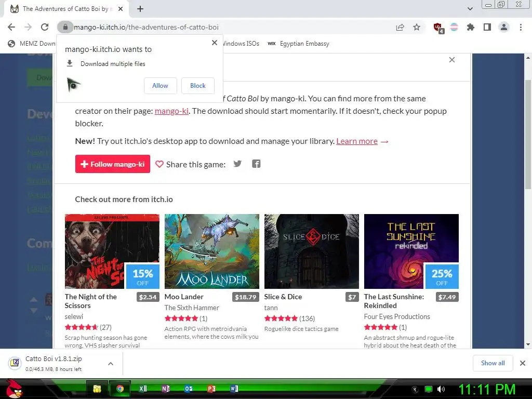The height and width of the screenshot is (399, 532).
Task: Open The Night of the Scissors thumbnail
Action: point(112,251)
